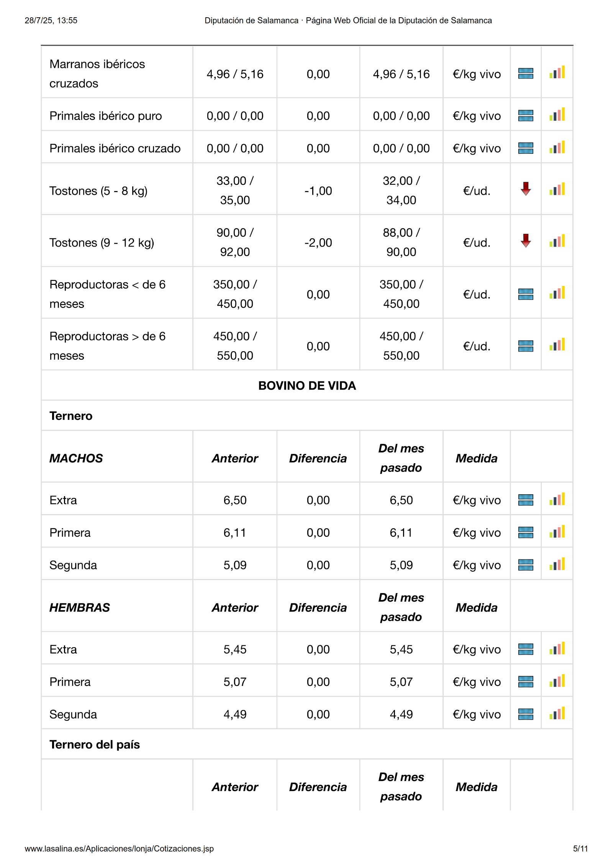This screenshot has height=868, width=613.
Task: Click the Diputación de Salamanca page title
Action: click(348, 20)
